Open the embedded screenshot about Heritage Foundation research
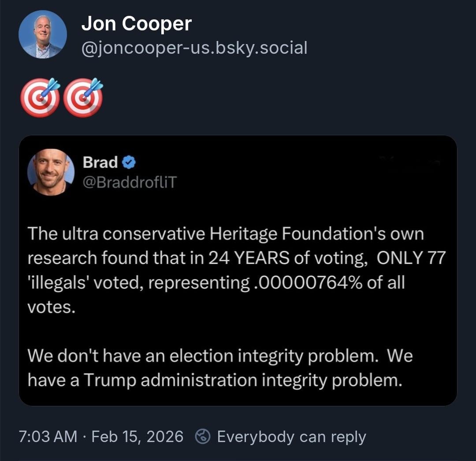 click(238, 270)
